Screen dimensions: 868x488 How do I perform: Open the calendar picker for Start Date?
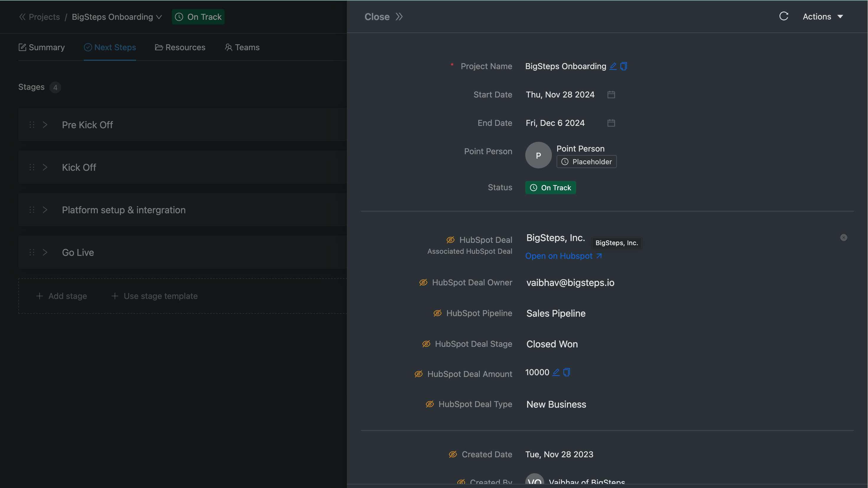[x=611, y=94]
